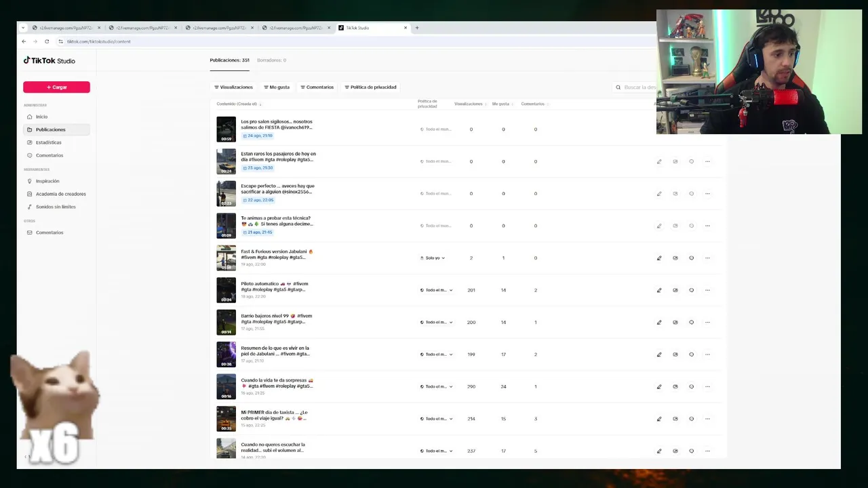Open more options for 'Fast & Furious' post
The image size is (868, 488).
click(x=707, y=258)
